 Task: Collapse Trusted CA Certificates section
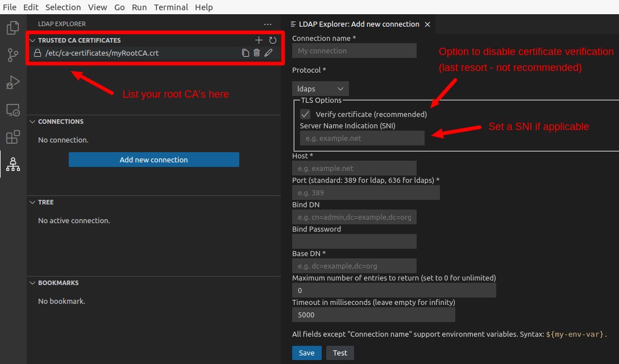click(33, 40)
